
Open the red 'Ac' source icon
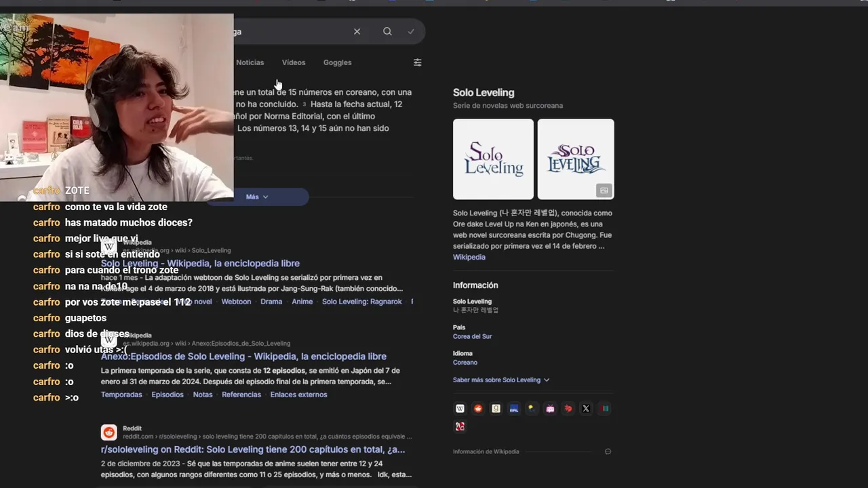(460, 426)
